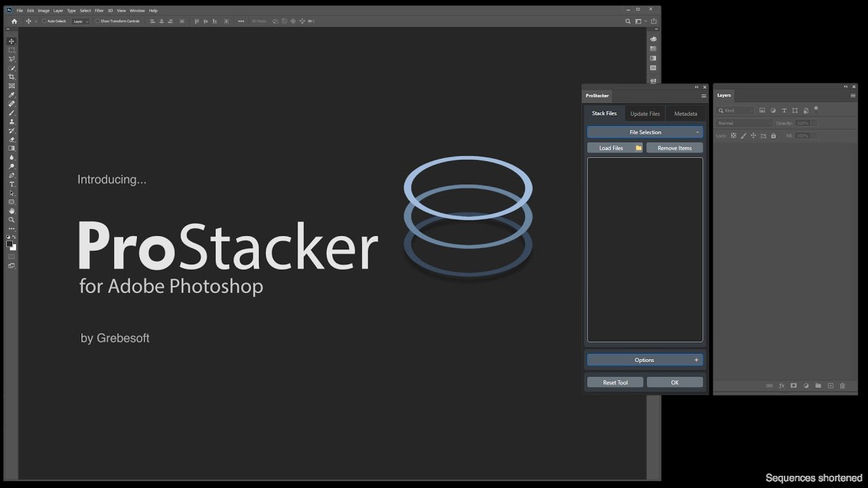Go to Photoshop Home screen
This screenshot has height=488, width=868.
[14, 21]
